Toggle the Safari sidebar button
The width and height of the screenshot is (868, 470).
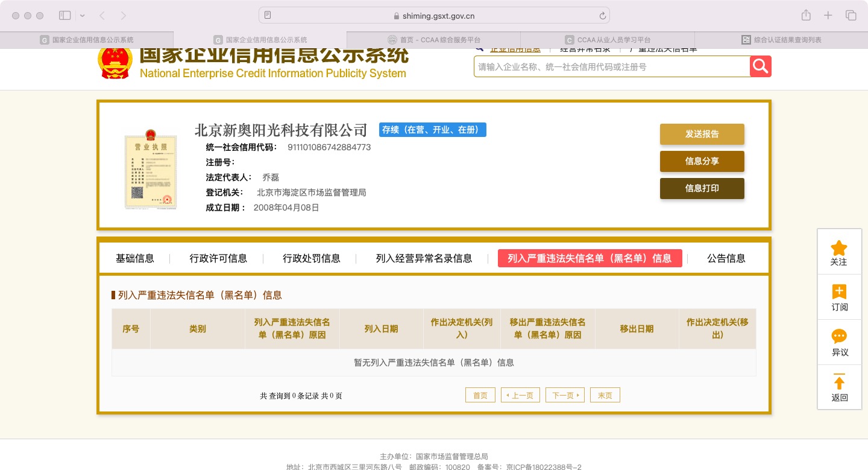(x=65, y=15)
